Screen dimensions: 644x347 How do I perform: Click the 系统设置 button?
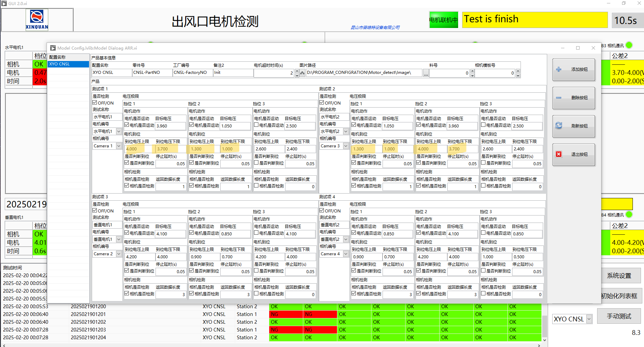(x=619, y=276)
